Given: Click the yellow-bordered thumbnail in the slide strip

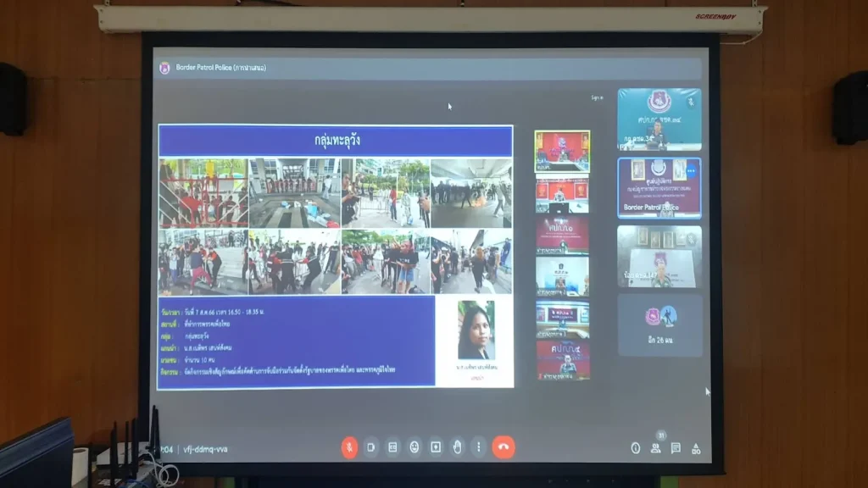Looking at the screenshot, I should tap(561, 150).
